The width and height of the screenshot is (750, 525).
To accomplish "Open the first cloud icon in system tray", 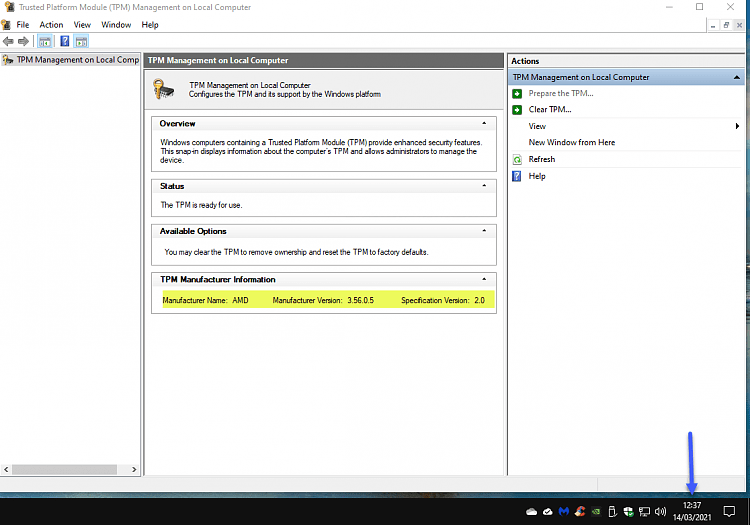I will pos(531,512).
